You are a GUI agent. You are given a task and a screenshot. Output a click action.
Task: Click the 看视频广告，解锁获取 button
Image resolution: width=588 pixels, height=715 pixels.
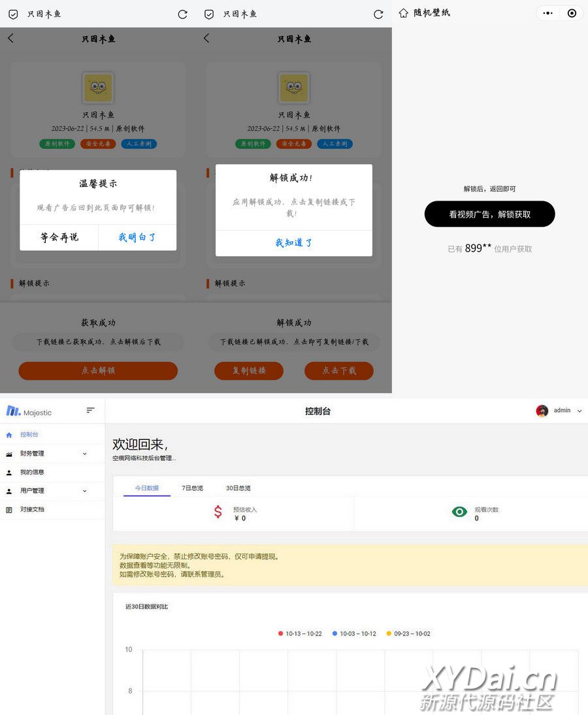pos(489,214)
